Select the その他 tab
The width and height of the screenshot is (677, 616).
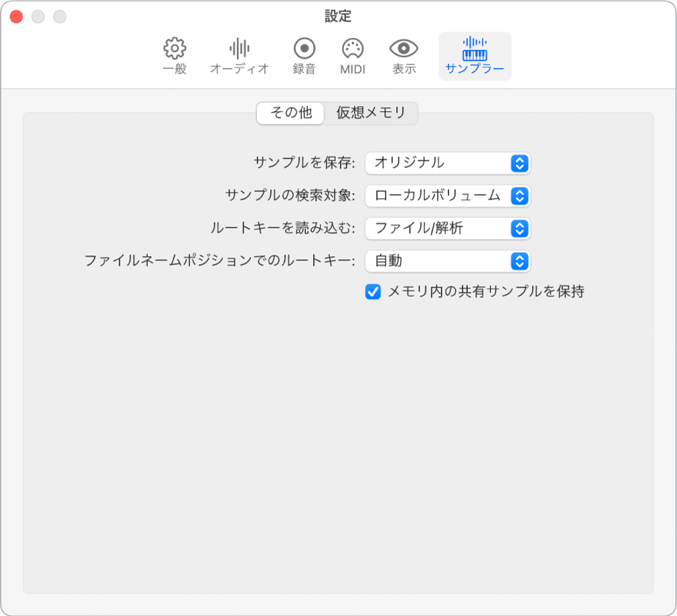pyautogui.click(x=290, y=114)
